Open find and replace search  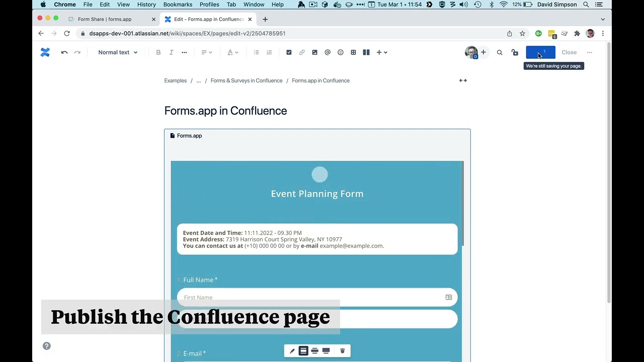tap(500, 52)
